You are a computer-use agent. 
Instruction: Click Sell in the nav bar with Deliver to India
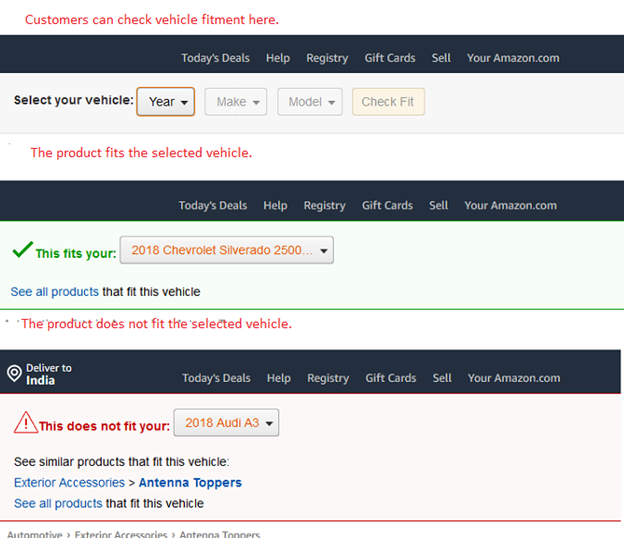(x=441, y=378)
